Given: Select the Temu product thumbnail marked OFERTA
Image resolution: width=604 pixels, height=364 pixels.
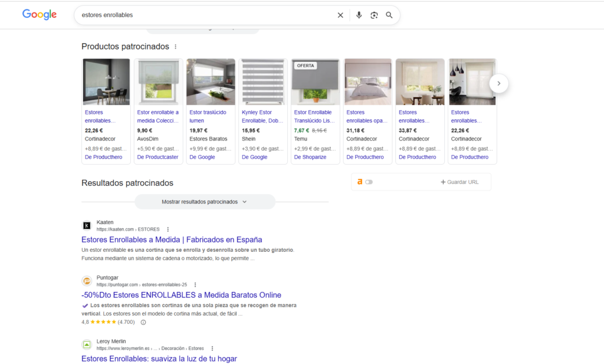Looking at the screenshot, I should (x=316, y=82).
